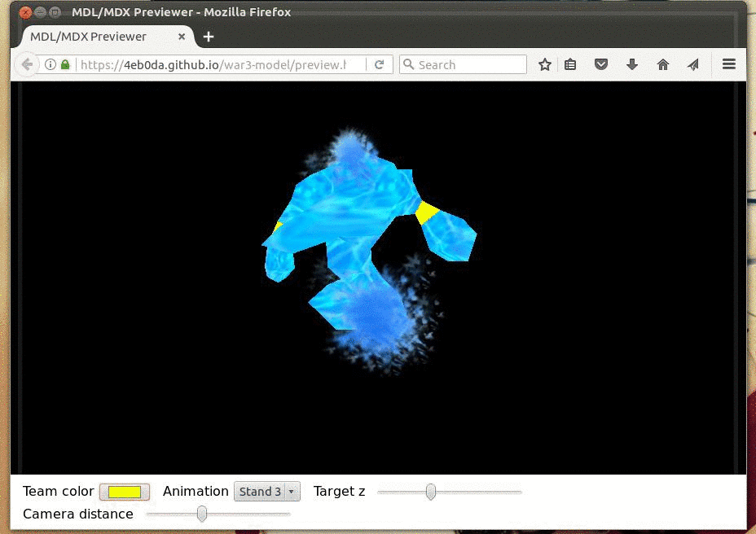Click the Team color label
Screen dimensions: 756x534
[x=59, y=491]
